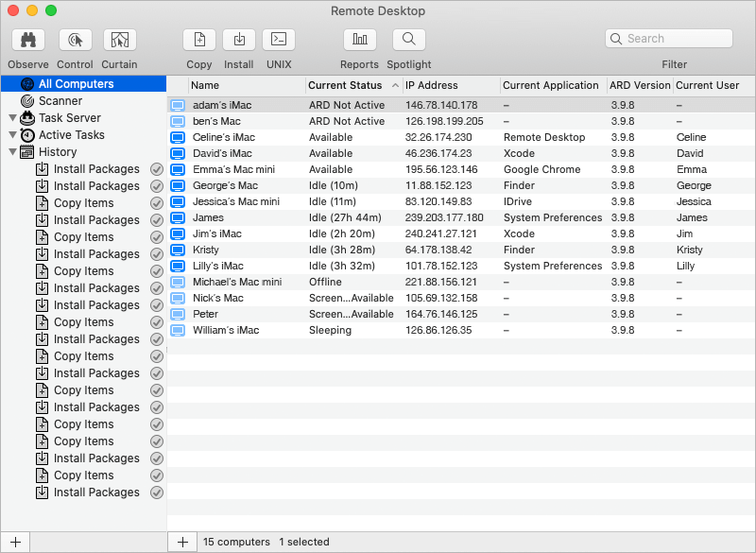Click the Install package icon
The width and height of the screenshot is (756, 553).
[x=239, y=40]
